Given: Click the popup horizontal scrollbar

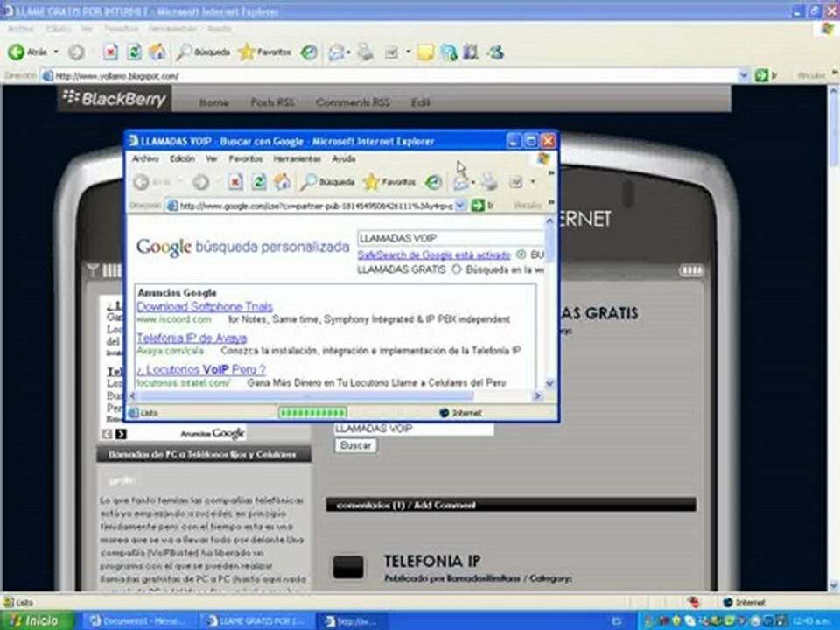Looking at the screenshot, I should [x=305, y=395].
